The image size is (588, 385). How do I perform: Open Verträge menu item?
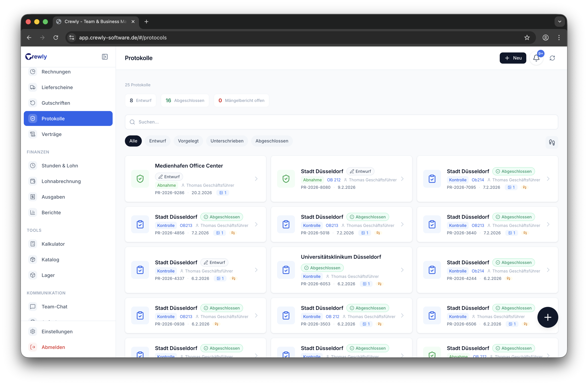click(51, 134)
